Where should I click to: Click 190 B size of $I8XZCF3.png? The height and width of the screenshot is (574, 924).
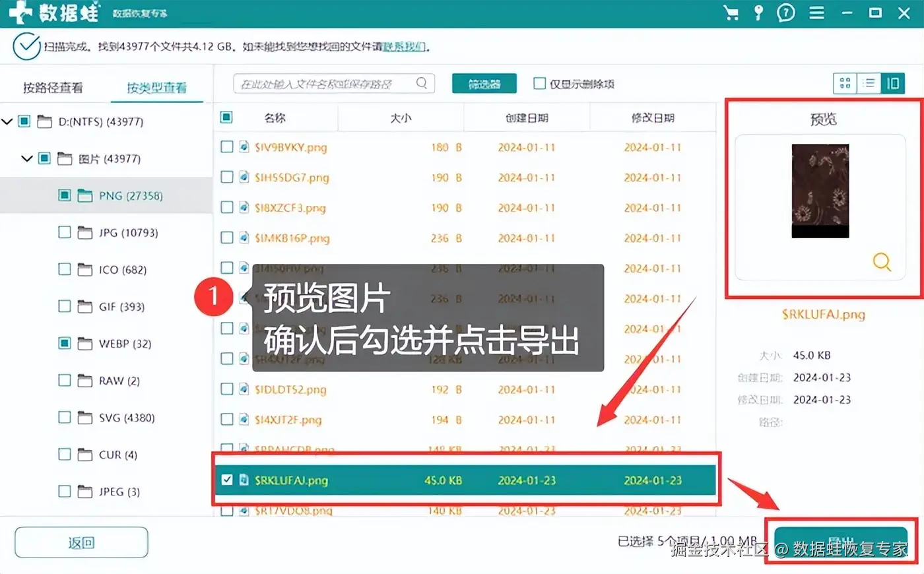[x=447, y=207]
